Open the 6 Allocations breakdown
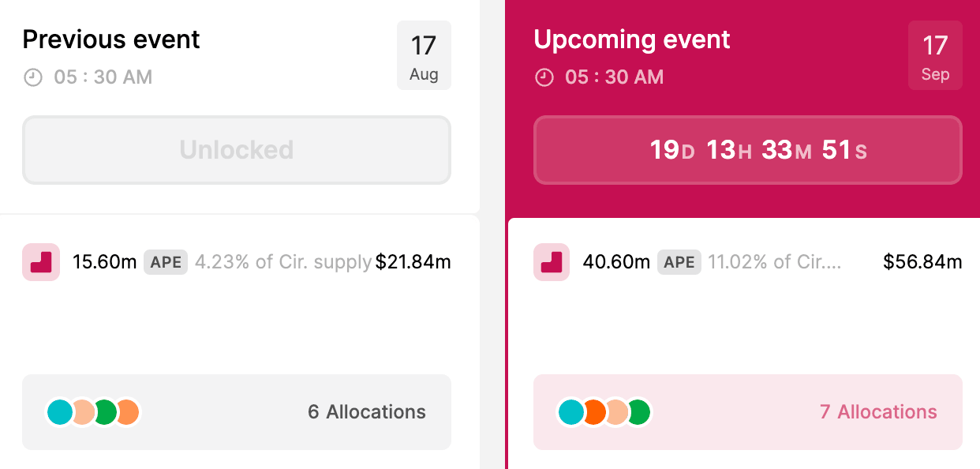This screenshot has width=980, height=469. 365,411
